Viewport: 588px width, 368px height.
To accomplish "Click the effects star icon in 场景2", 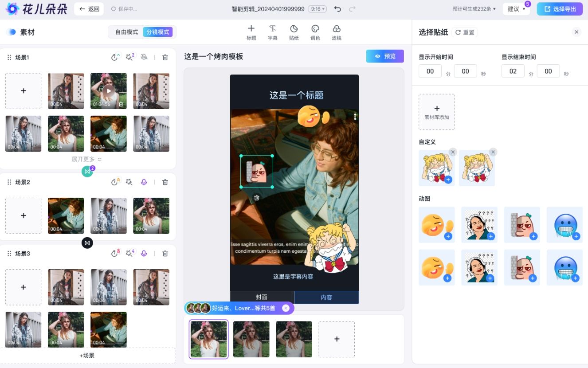I will 129,182.
